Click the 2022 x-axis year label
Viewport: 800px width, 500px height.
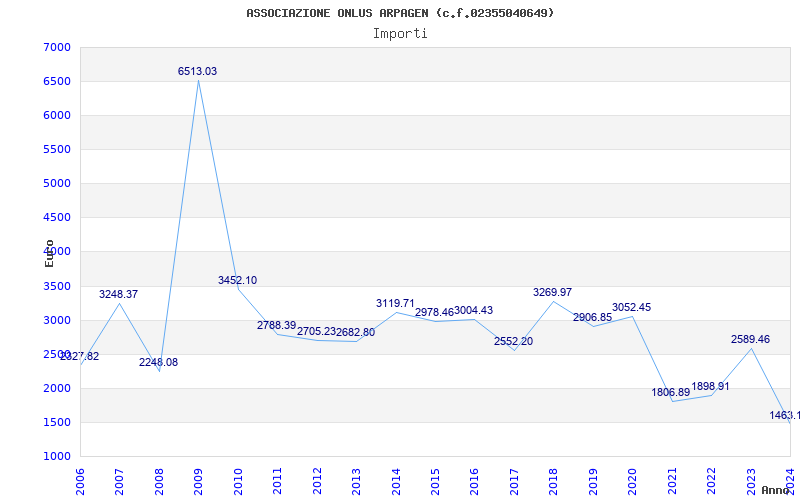tap(711, 481)
